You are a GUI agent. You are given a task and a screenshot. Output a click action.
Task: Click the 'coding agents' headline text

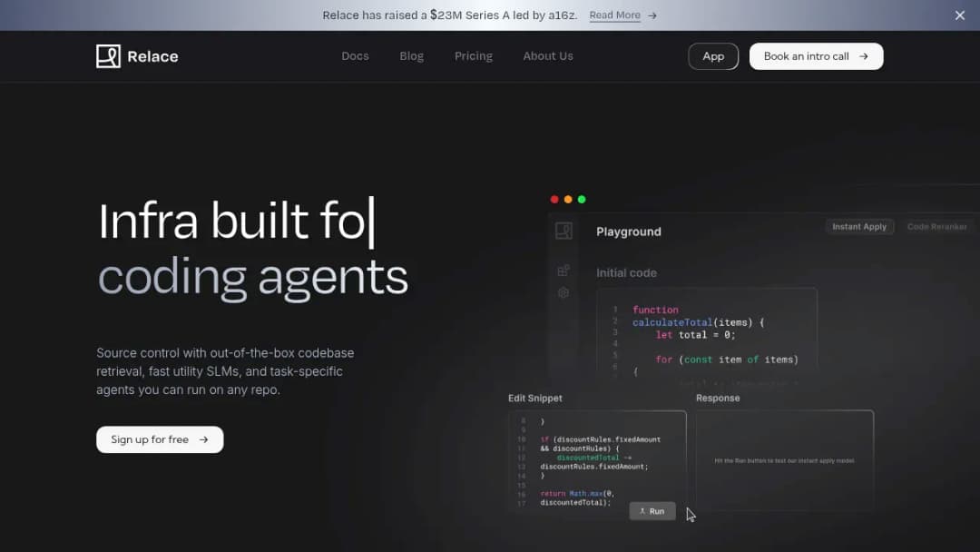[253, 277]
